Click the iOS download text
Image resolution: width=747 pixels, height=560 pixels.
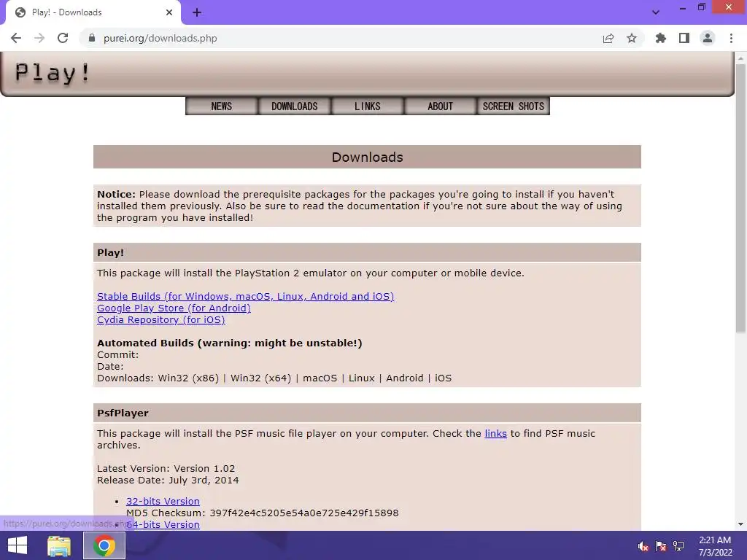443,378
